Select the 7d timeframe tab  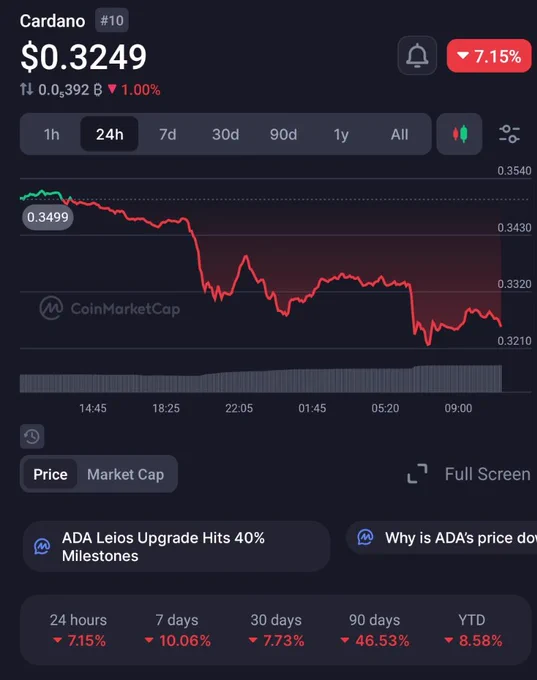[x=167, y=134]
